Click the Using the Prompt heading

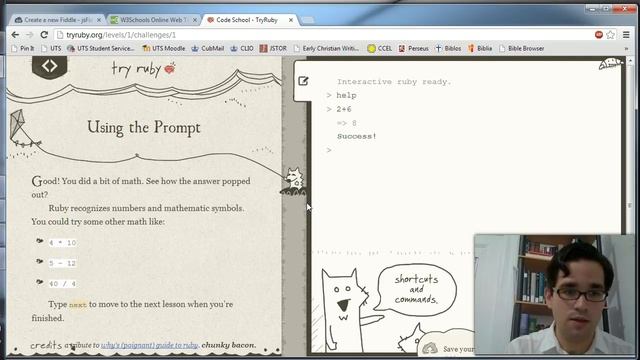tap(144, 127)
